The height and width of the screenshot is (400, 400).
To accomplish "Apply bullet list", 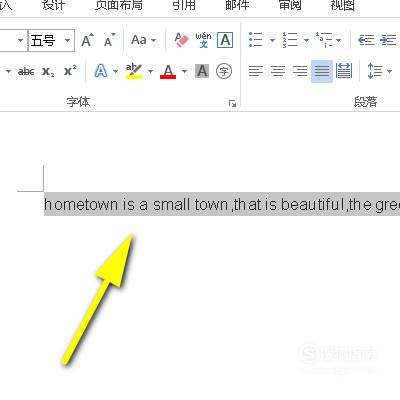I will [x=256, y=40].
